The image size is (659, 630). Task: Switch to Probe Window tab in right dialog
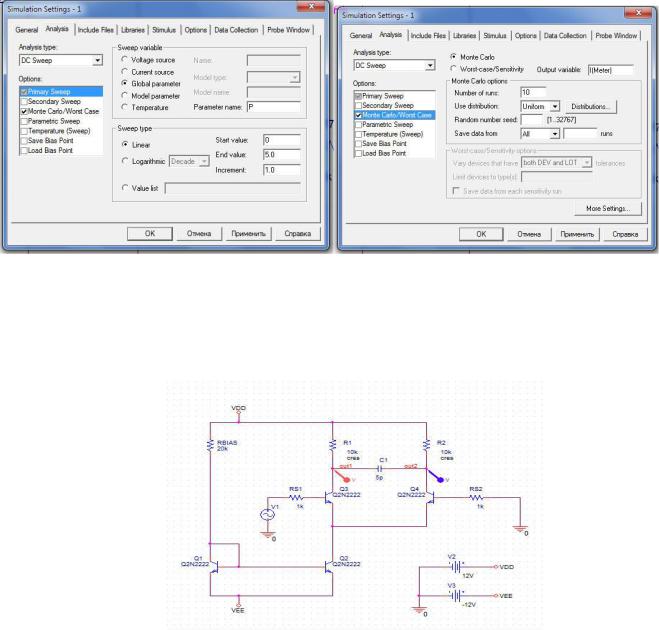(x=616, y=36)
